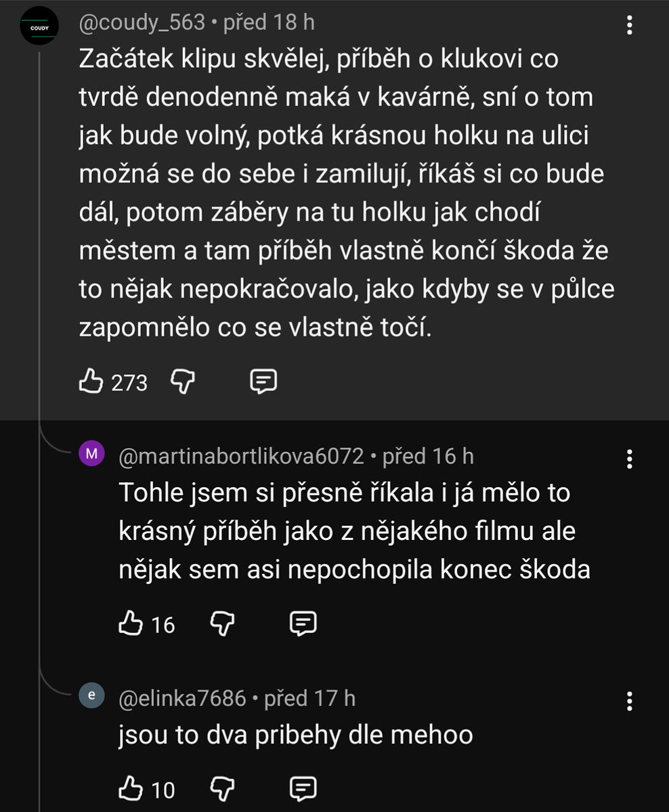Reply to @elinka7686's comment
669x812 pixels.
(303, 788)
